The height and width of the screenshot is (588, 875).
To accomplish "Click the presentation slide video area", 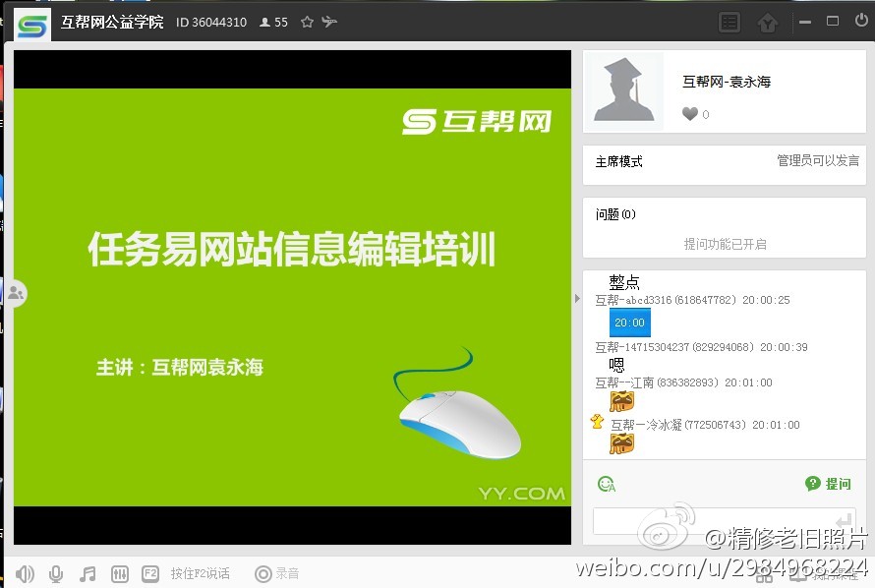I will pos(292,297).
